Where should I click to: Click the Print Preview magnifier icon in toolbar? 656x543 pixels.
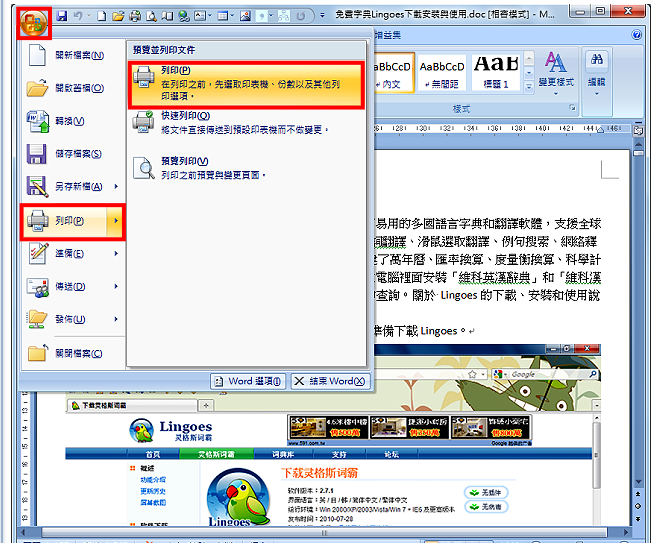(x=151, y=16)
